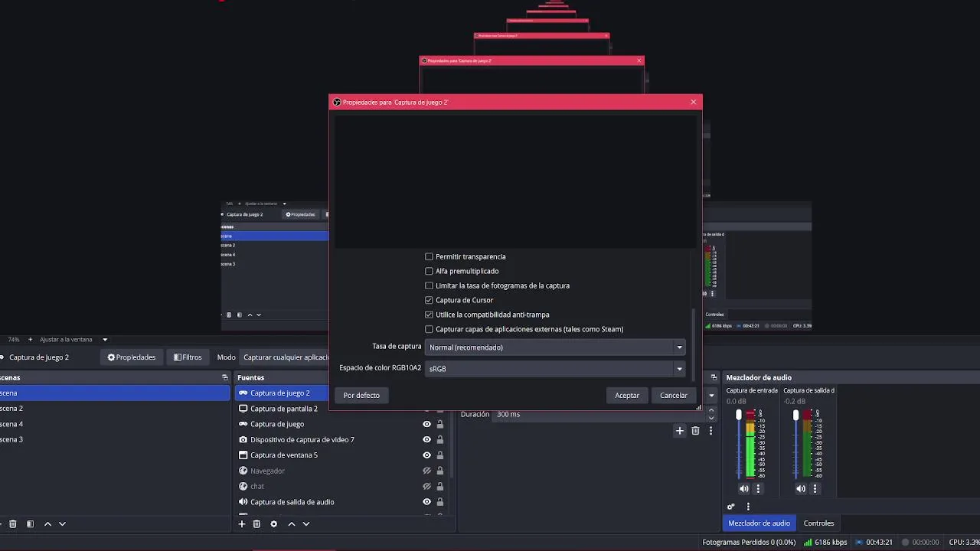The image size is (980, 551).
Task: Adjust Duración with the stepper arrows
Action: [711, 414]
